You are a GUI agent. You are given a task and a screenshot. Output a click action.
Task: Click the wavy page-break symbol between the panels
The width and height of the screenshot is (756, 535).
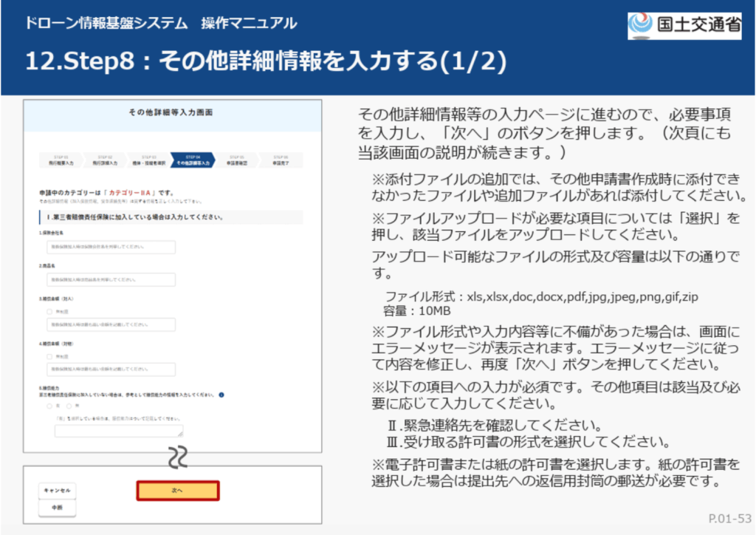176,457
